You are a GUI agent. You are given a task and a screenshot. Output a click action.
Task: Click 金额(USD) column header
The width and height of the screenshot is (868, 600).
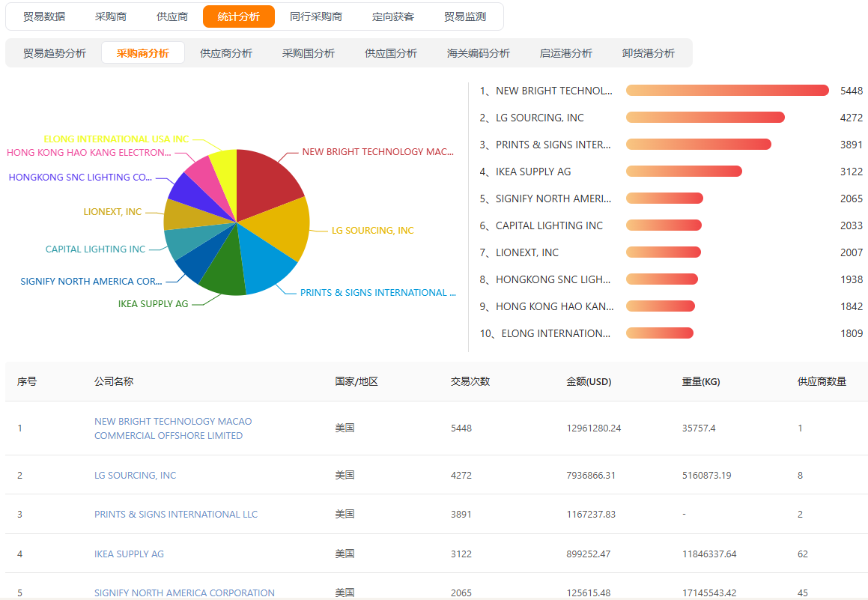[589, 381]
